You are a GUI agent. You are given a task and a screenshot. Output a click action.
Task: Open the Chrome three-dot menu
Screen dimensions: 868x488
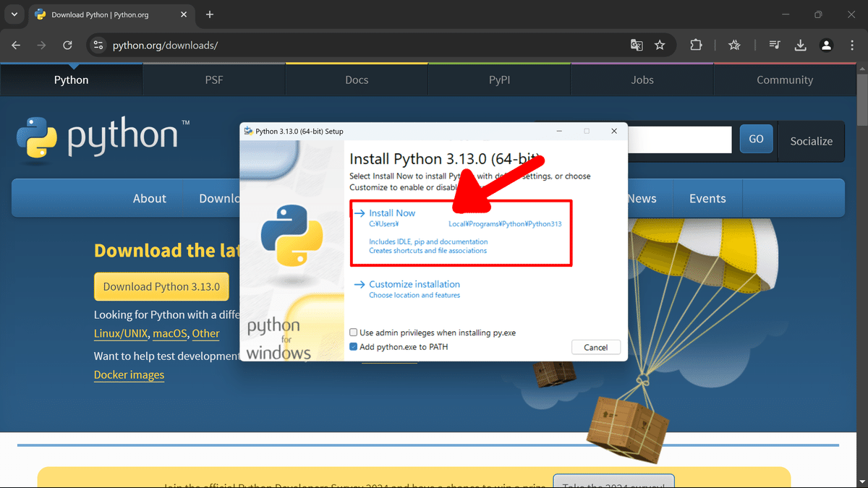pos(851,45)
